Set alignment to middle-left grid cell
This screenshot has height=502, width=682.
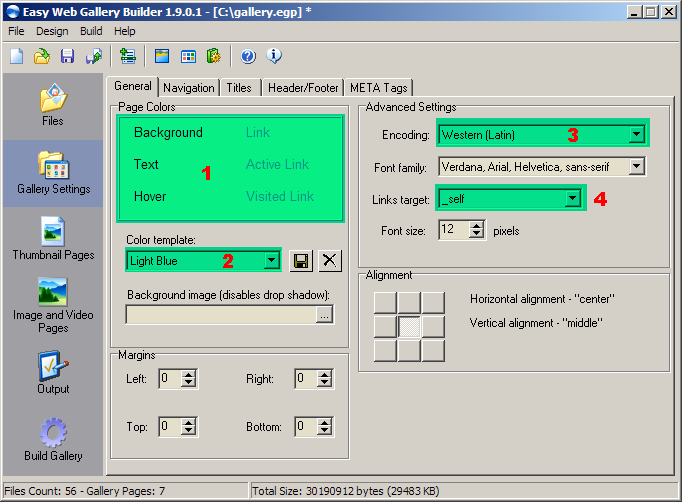(x=385, y=327)
